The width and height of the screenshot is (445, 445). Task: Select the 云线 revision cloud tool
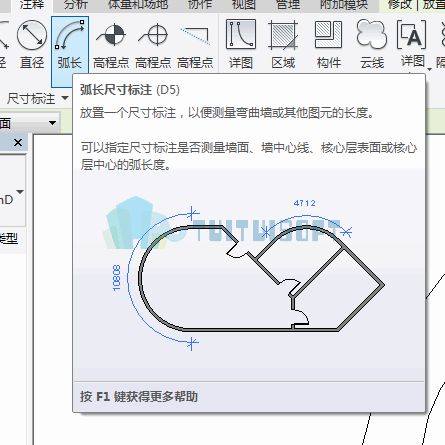click(x=372, y=44)
